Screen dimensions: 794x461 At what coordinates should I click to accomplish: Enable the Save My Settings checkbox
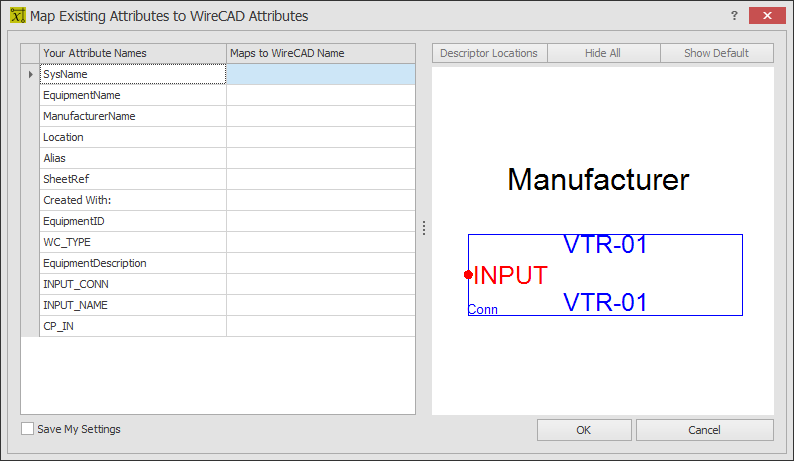(27, 429)
